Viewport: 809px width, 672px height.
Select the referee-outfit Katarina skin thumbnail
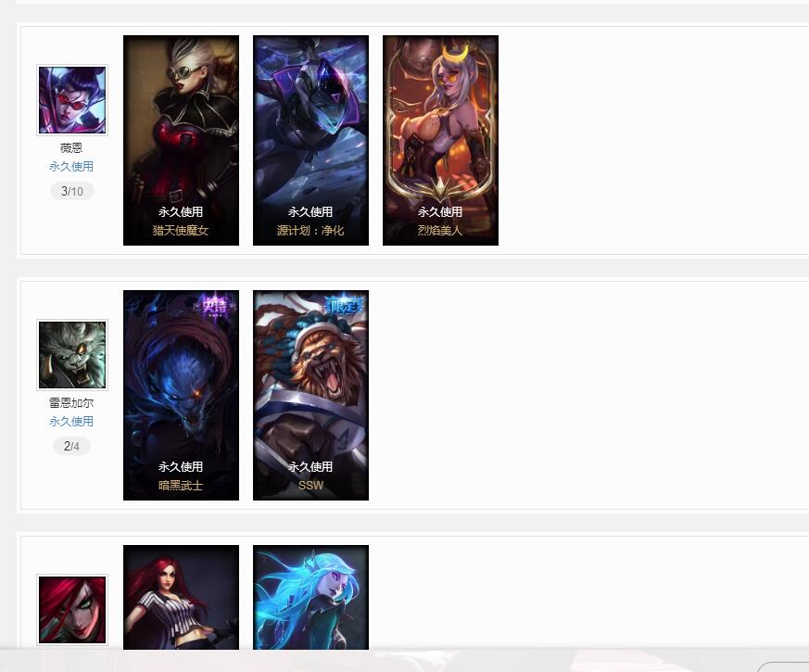181,597
